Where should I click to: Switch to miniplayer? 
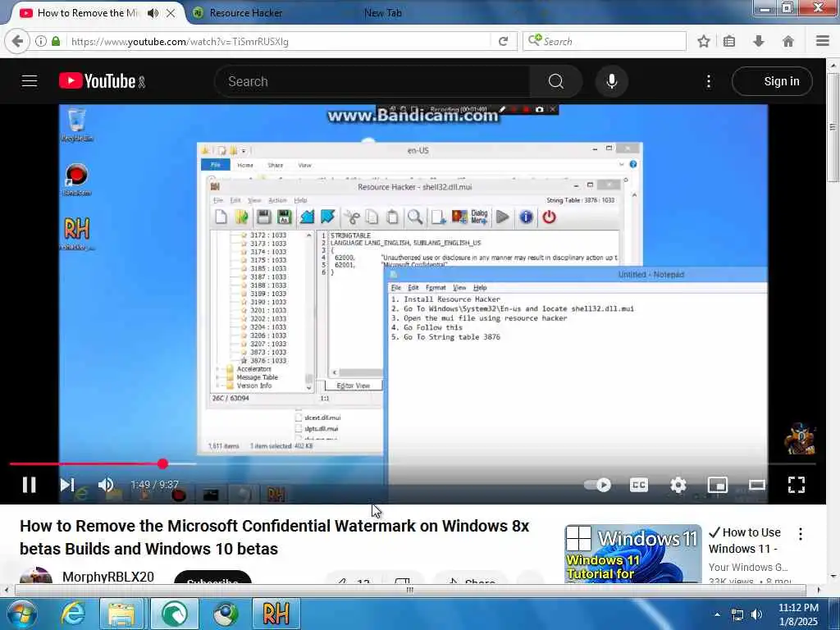coord(717,485)
